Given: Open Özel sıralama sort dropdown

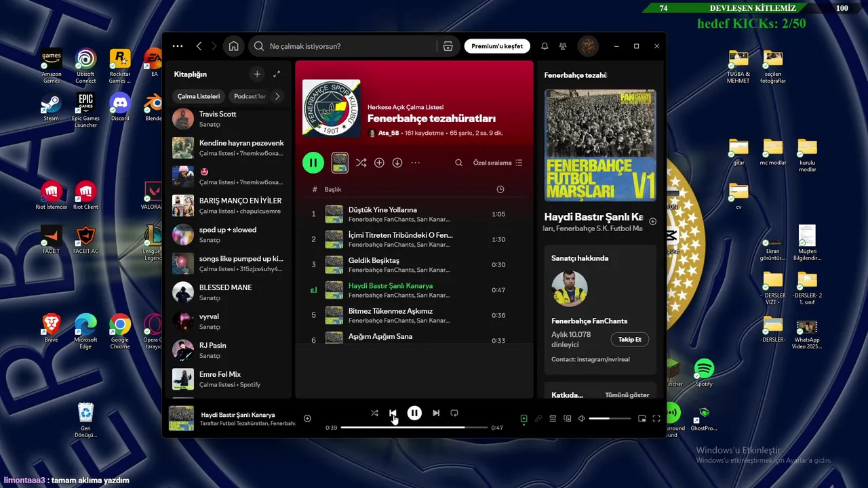Looking at the screenshot, I should point(498,163).
